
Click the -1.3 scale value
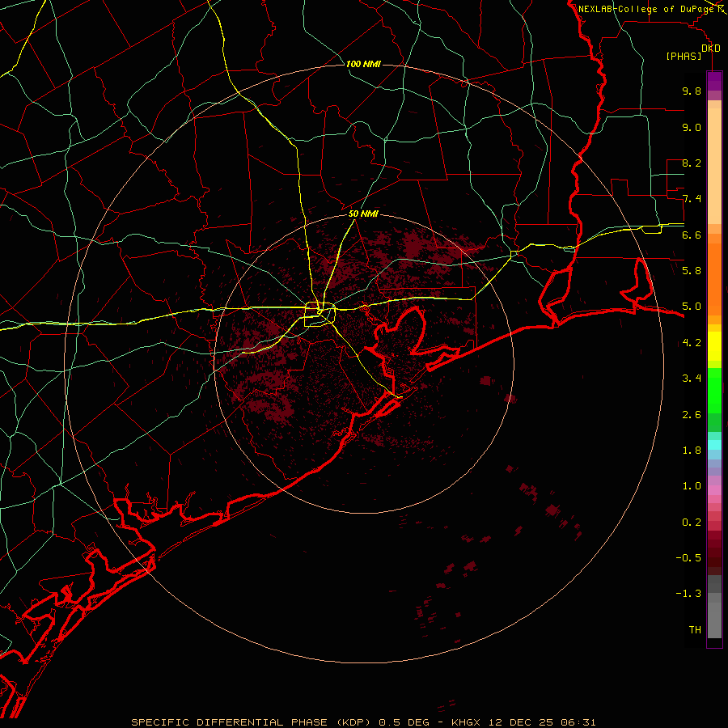click(688, 594)
